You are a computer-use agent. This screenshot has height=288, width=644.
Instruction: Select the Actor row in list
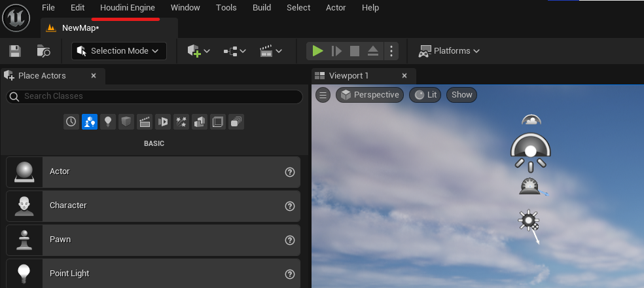[x=153, y=171]
